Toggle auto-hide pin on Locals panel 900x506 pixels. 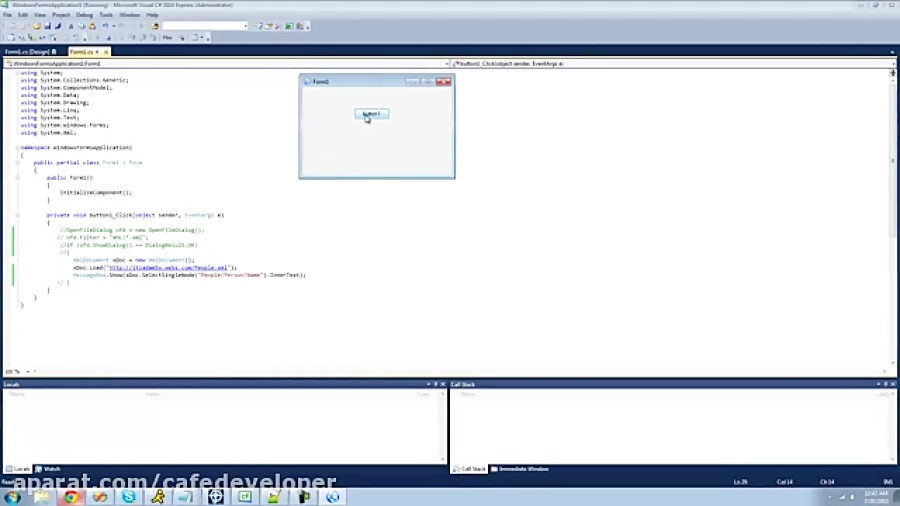point(436,384)
